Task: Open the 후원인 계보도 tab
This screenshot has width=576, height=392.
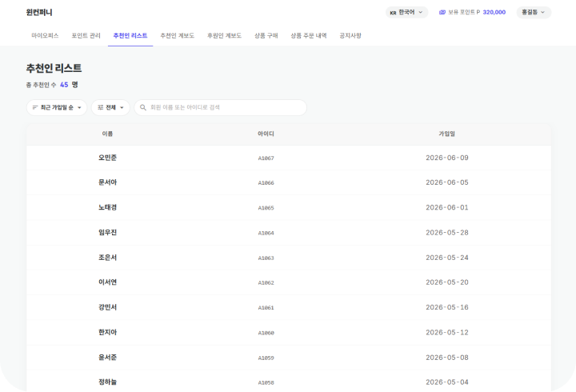Action: pos(224,36)
